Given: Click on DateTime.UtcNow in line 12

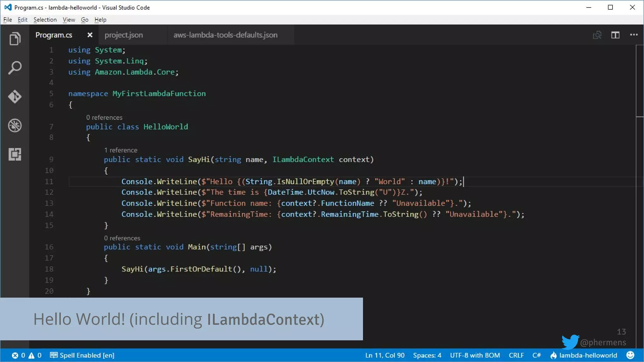Looking at the screenshot, I should (x=301, y=192).
